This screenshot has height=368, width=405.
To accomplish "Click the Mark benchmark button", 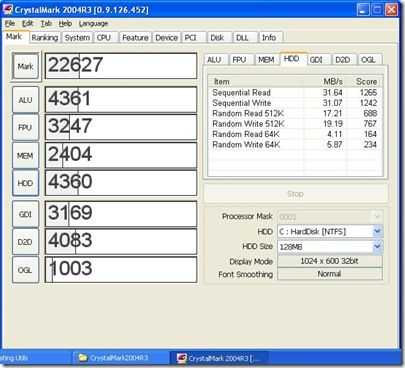I will click(26, 66).
